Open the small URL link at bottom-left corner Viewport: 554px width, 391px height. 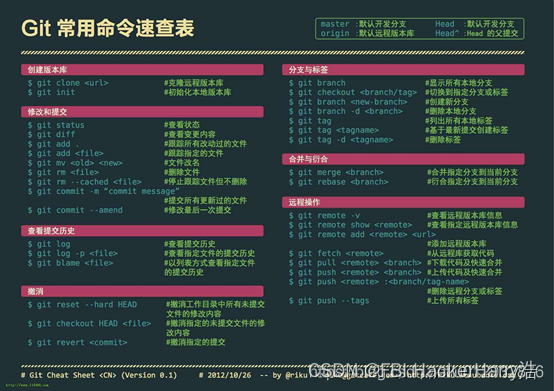click(x=27, y=385)
